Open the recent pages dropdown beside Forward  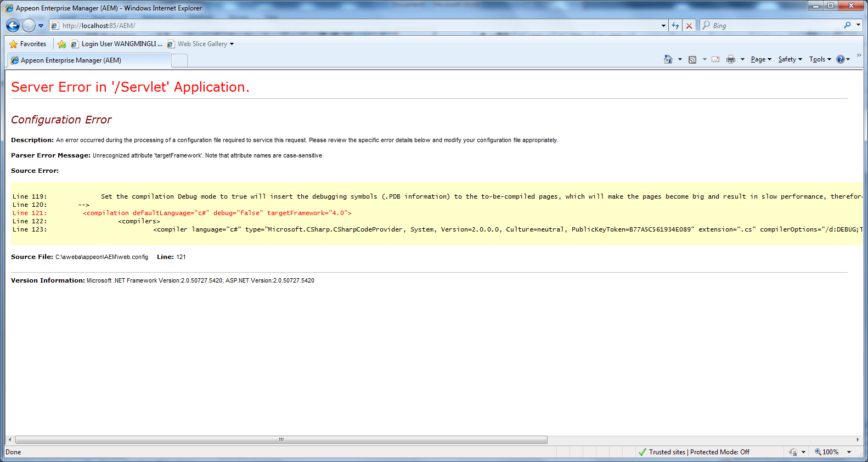pyautogui.click(x=41, y=26)
